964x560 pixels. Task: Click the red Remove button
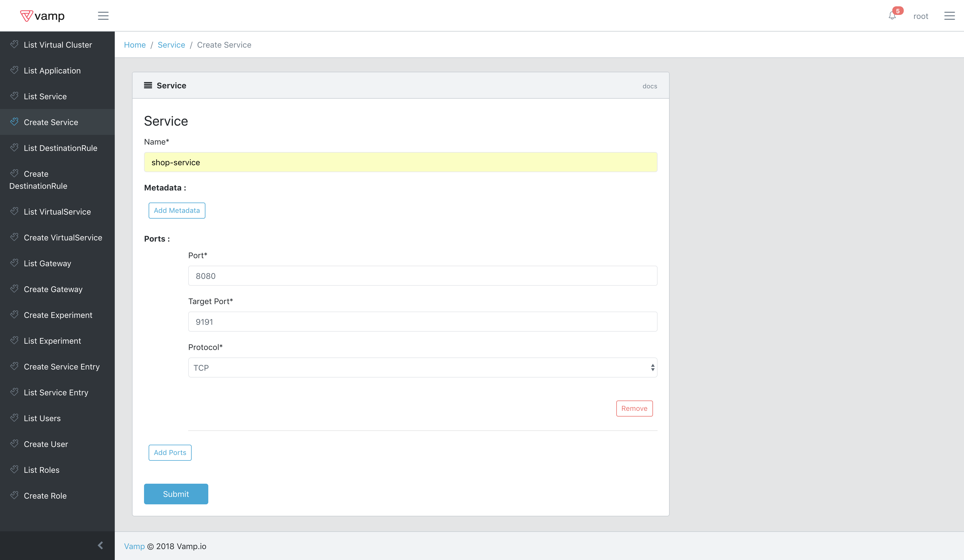tap(634, 408)
